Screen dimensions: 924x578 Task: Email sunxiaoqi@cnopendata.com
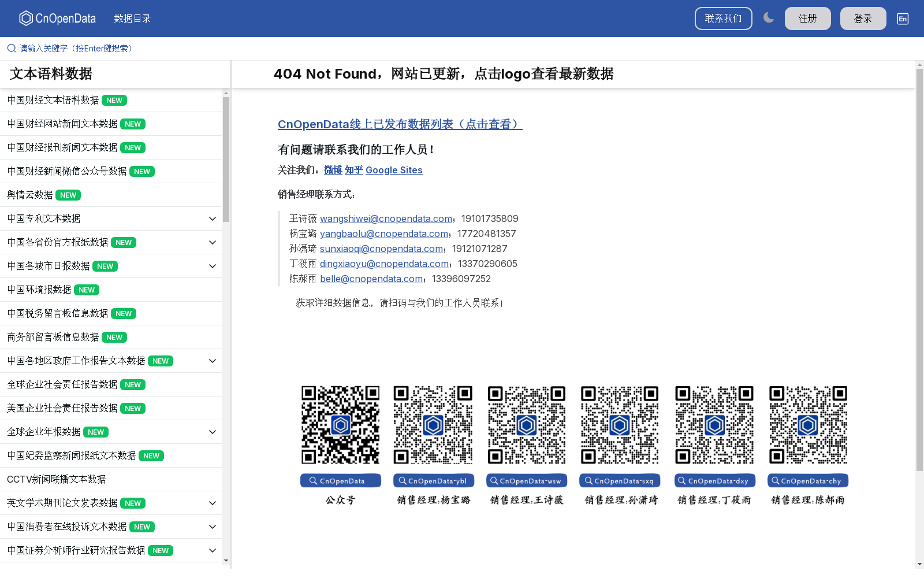coord(381,249)
